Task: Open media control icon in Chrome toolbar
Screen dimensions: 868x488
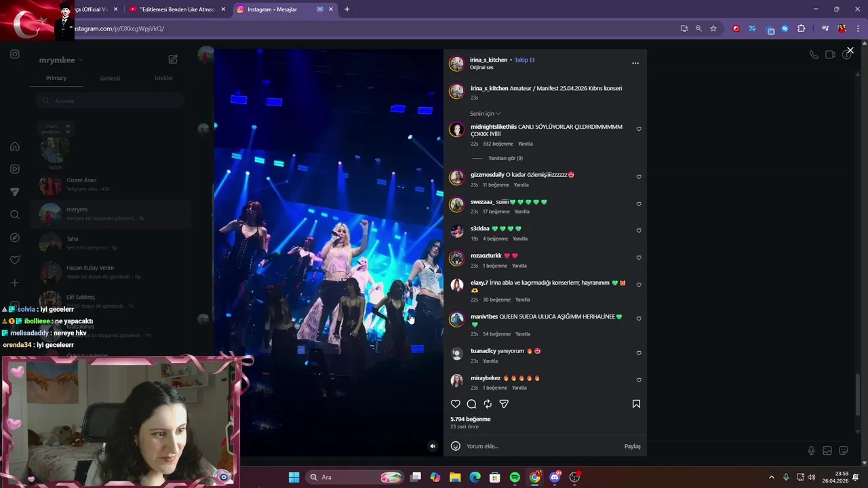Action: (x=825, y=28)
